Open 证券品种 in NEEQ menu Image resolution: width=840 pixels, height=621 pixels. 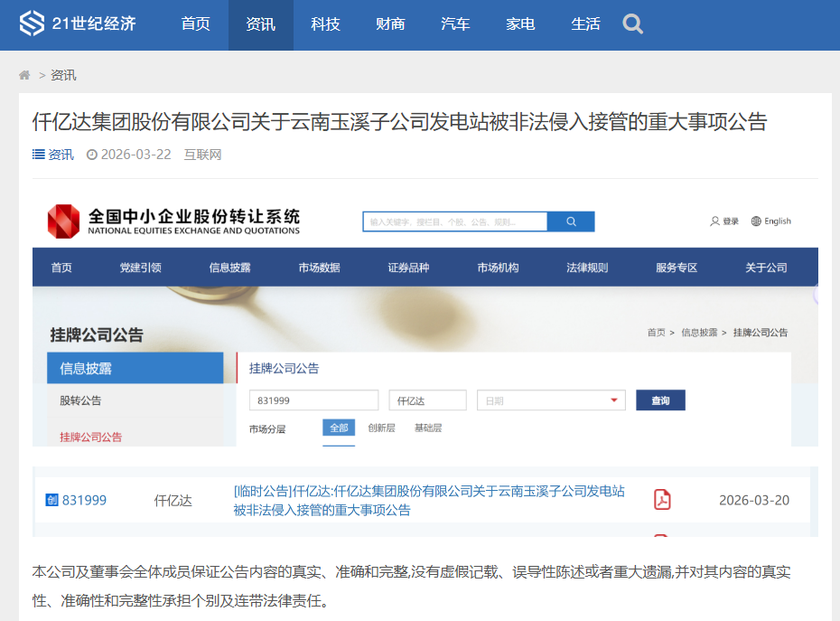pos(409,267)
